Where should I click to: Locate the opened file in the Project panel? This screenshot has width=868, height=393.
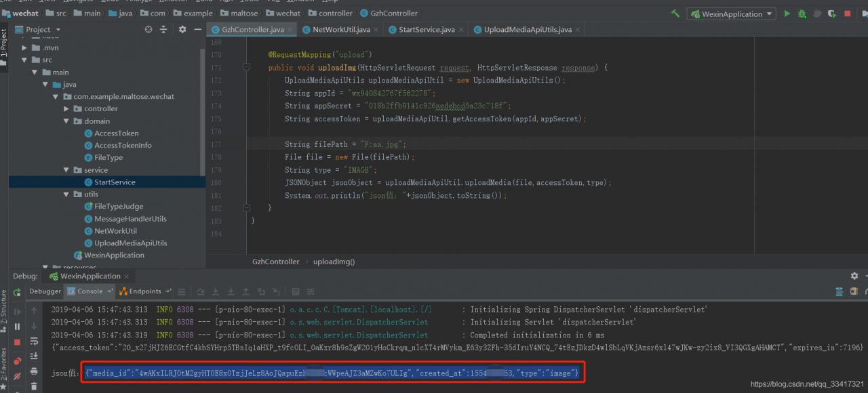[149, 29]
